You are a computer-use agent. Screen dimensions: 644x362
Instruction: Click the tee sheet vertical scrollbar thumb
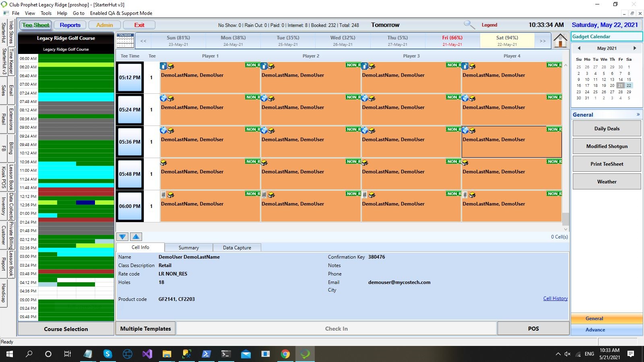pos(566,219)
